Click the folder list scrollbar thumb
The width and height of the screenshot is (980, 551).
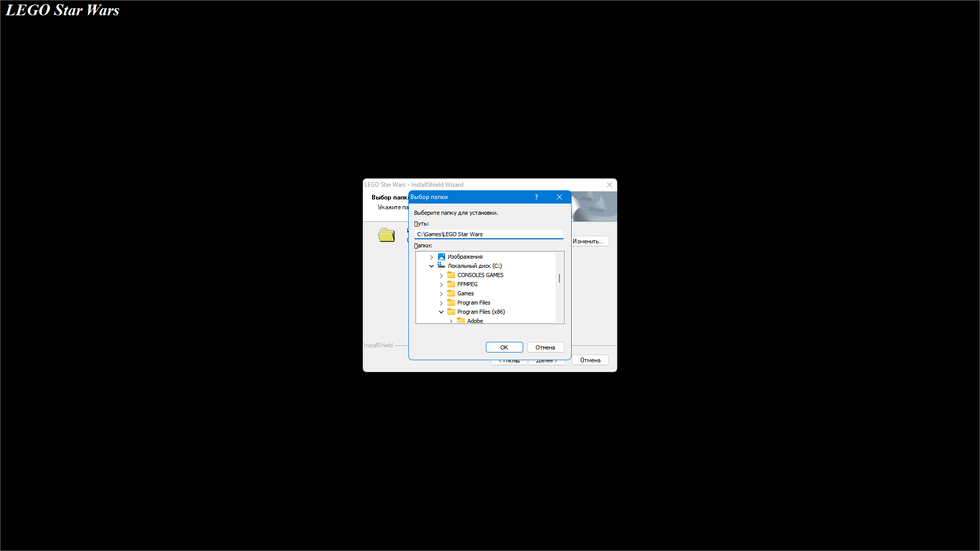click(x=559, y=278)
